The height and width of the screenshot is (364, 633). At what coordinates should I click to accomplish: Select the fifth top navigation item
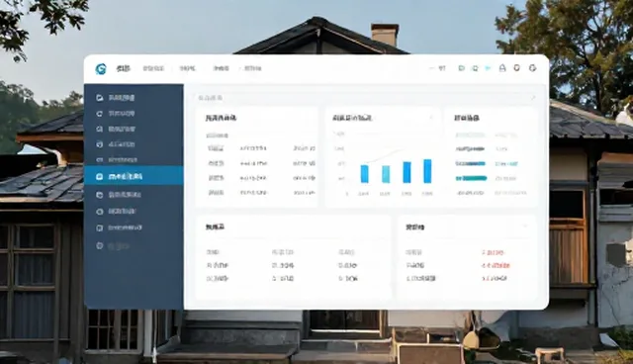coord(253,68)
